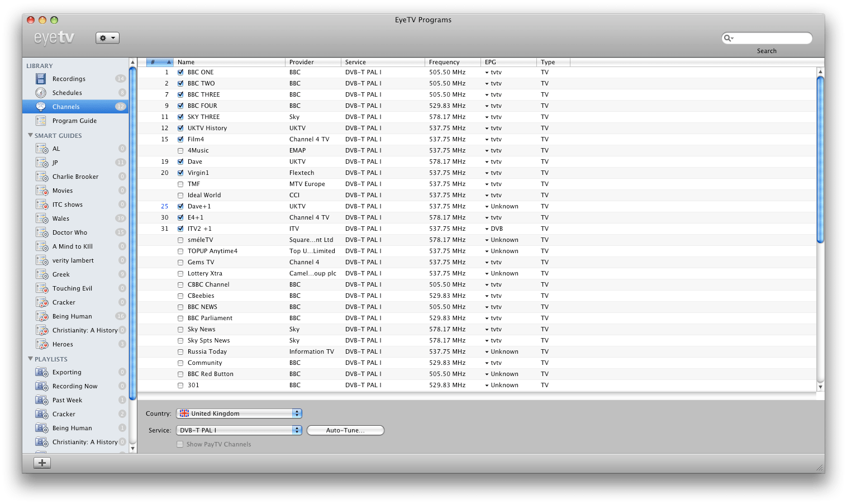Click the sidebar vertical scrollbar
This screenshot has height=504, width=847.
pyautogui.click(x=132, y=234)
